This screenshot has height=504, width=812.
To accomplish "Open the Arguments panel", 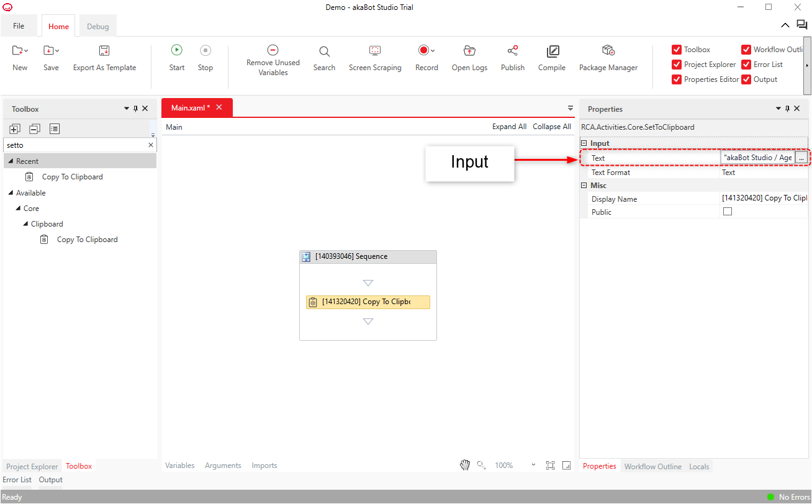I will pyautogui.click(x=223, y=466).
